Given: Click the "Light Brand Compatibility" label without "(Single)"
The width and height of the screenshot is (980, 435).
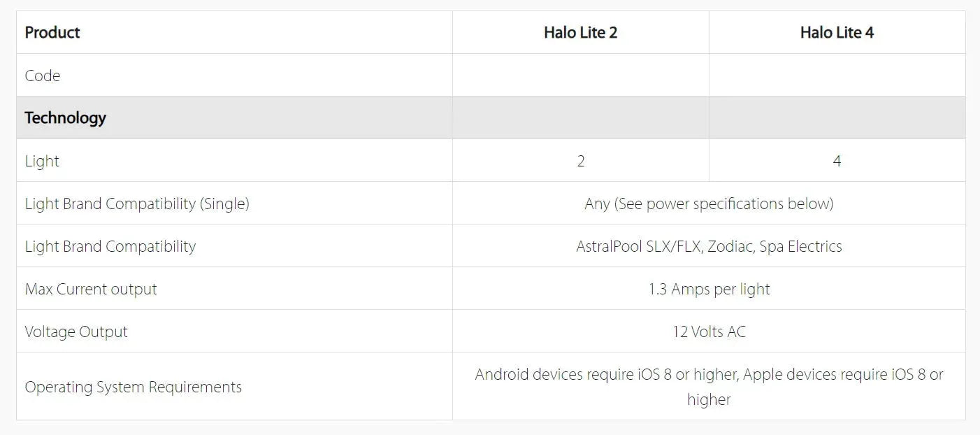Looking at the screenshot, I should 110,246.
